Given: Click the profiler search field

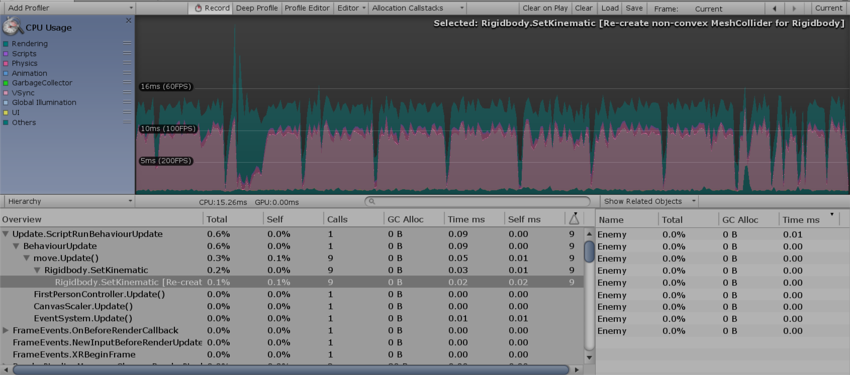Looking at the screenshot, I should (x=477, y=201).
